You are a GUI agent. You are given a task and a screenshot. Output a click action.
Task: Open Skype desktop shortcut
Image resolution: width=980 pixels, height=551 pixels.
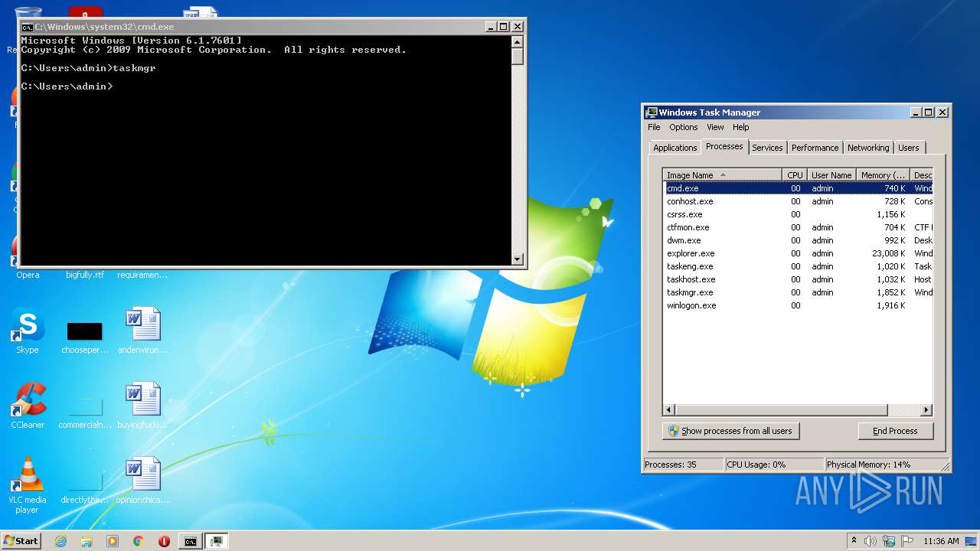(28, 331)
